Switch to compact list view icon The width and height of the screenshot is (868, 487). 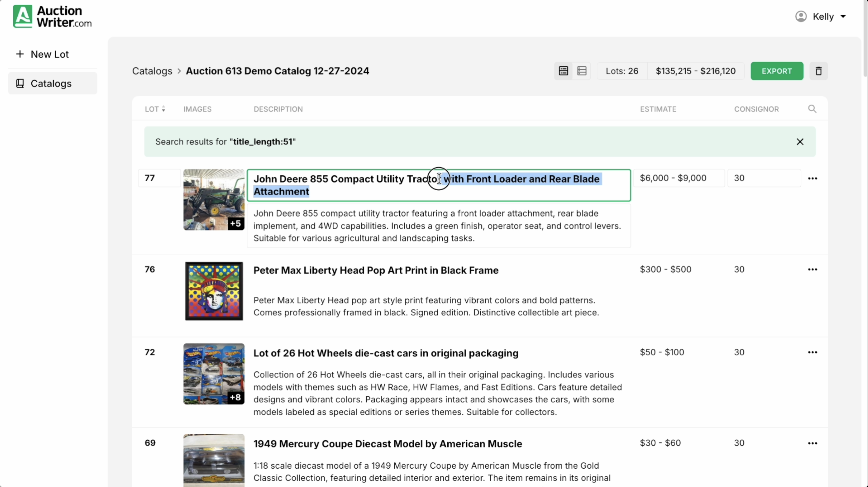pyautogui.click(x=582, y=71)
